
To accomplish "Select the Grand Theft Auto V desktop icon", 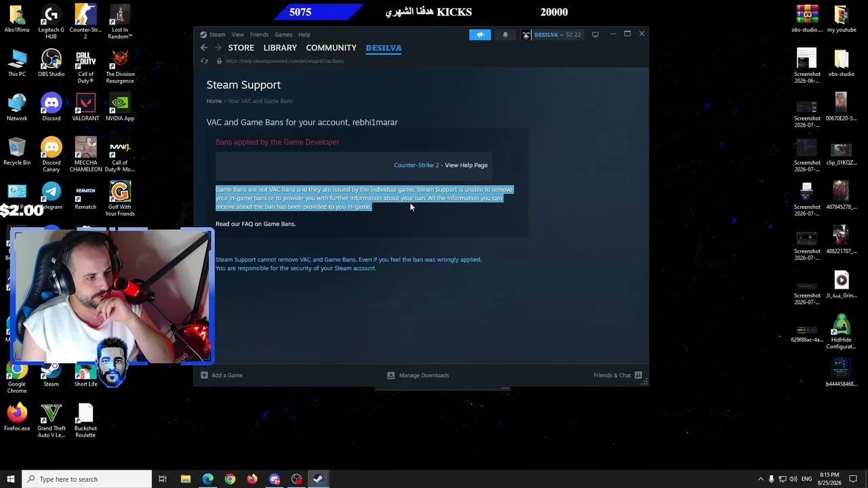I will pyautogui.click(x=51, y=421).
